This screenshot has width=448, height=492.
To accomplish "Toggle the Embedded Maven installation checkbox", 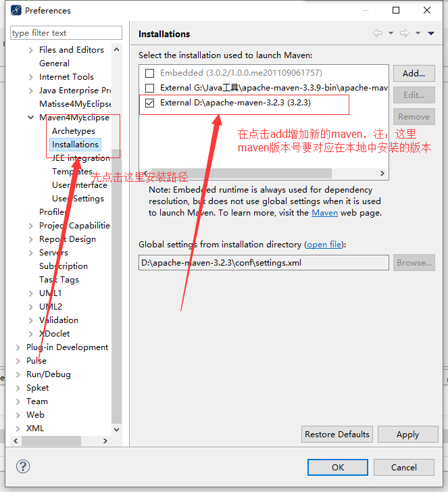I will tap(149, 73).
